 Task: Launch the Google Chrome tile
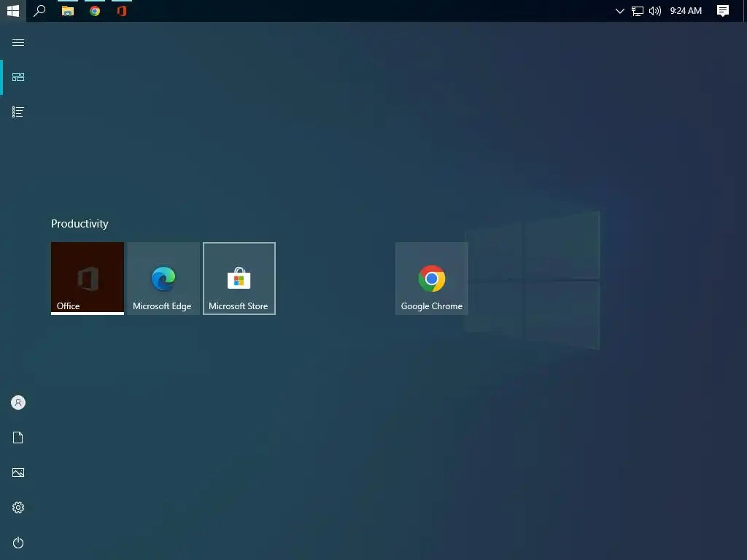click(x=432, y=279)
